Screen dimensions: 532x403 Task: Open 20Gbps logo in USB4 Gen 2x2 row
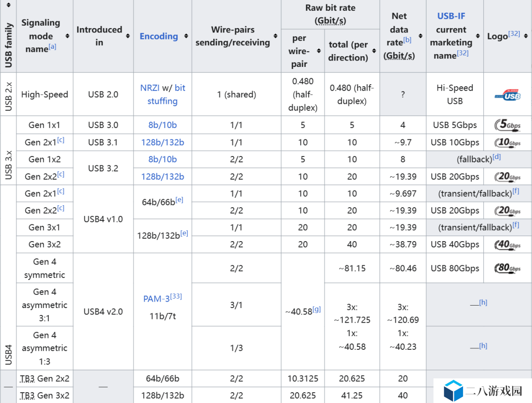(x=507, y=211)
